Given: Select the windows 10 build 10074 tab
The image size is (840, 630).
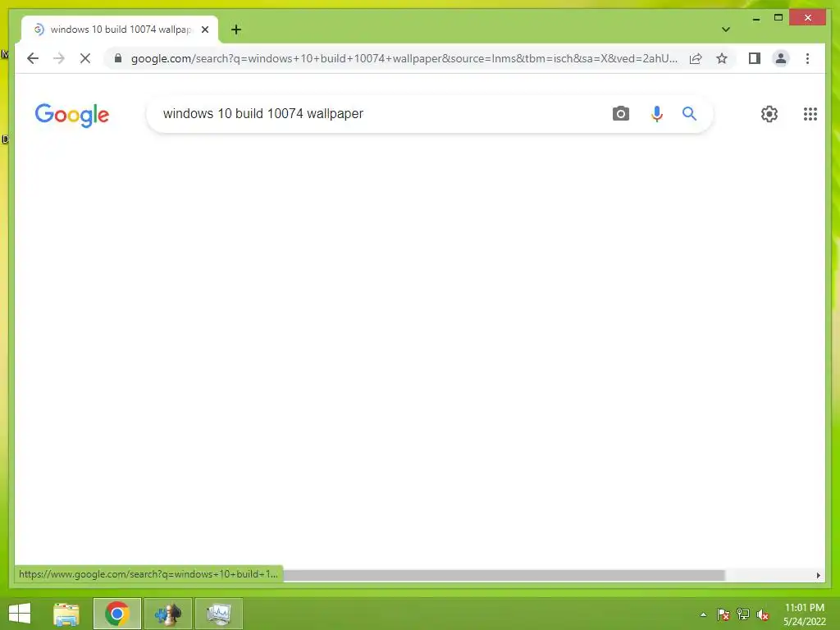Looking at the screenshot, I should tap(120, 30).
